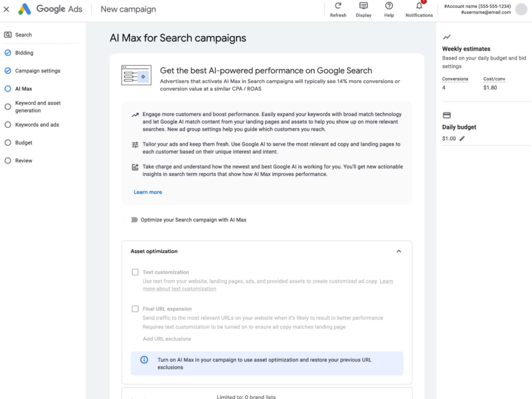Select the Budget step in the sidebar
Viewport: 532px width, 399px height.
click(x=8, y=142)
